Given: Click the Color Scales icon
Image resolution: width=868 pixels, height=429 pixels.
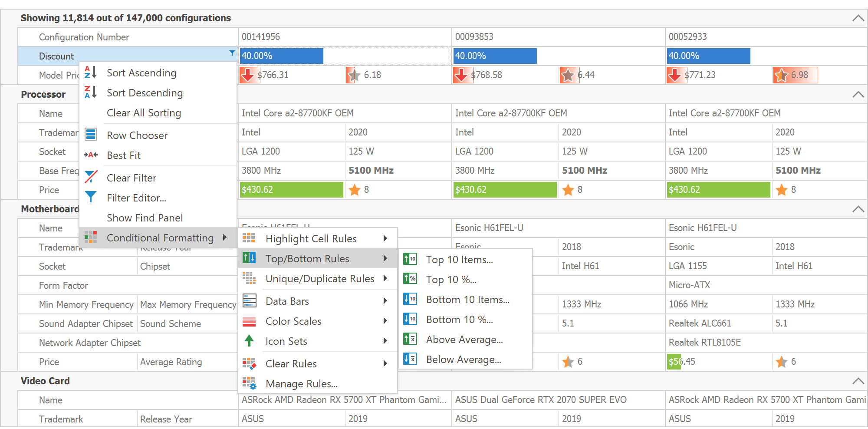Looking at the screenshot, I should click(249, 321).
